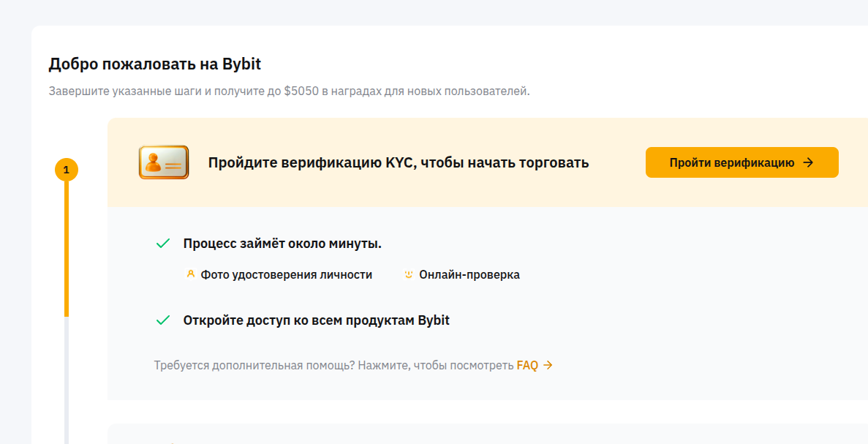Click the text Фото удостоверения личности
The width and height of the screenshot is (868, 444).
[286, 274]
